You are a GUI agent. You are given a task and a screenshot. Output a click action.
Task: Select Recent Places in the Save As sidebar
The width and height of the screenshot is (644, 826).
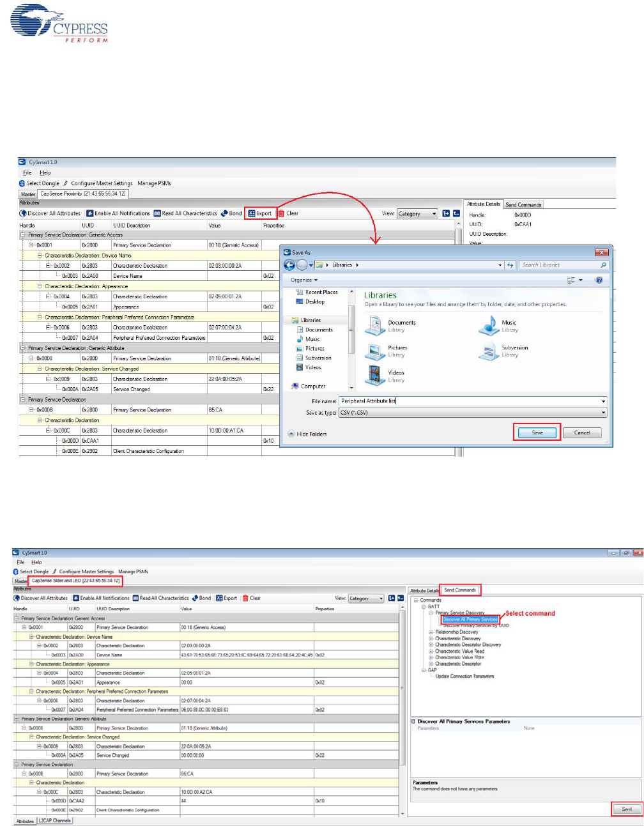coord(317,292)
